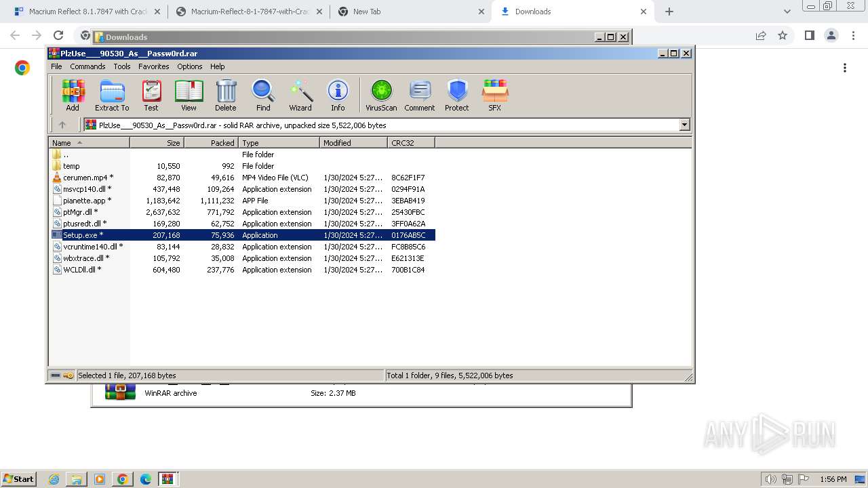Show archive Info
Viewport: 868px width, 488px height.
coord(338,95)
